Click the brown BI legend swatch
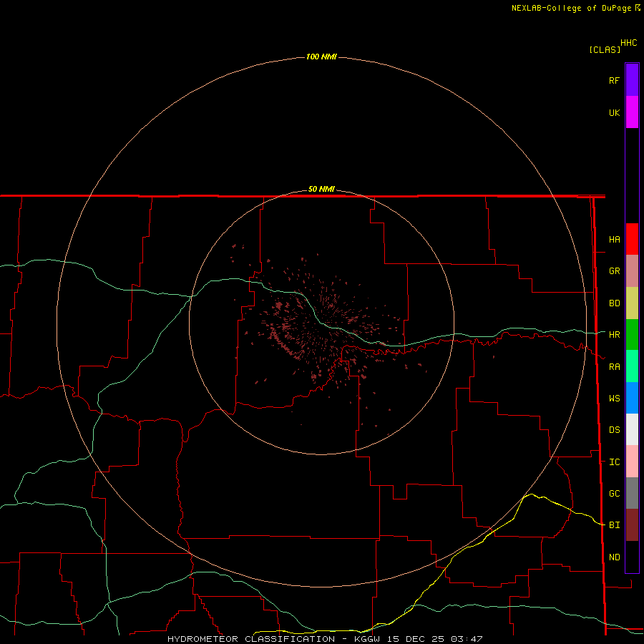Image resolution: width=644 pixels, height=644 pixels. coord(632,525)
